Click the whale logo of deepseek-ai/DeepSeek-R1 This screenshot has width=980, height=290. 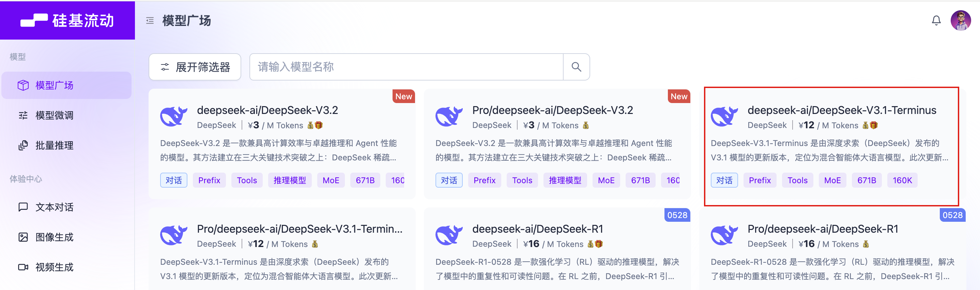pos(449,235)
